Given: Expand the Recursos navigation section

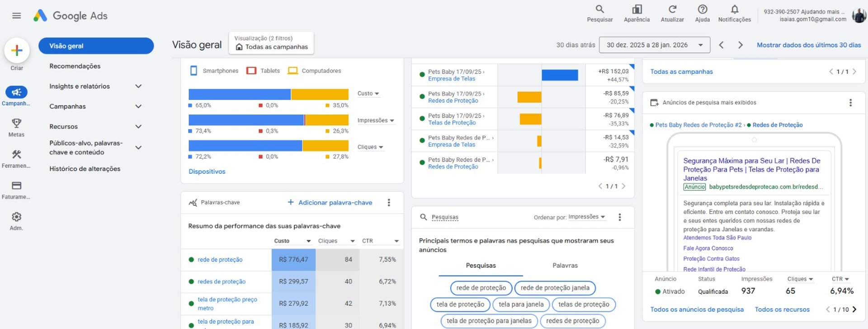Looking at the screenshot, I should [x=138, y=127].
